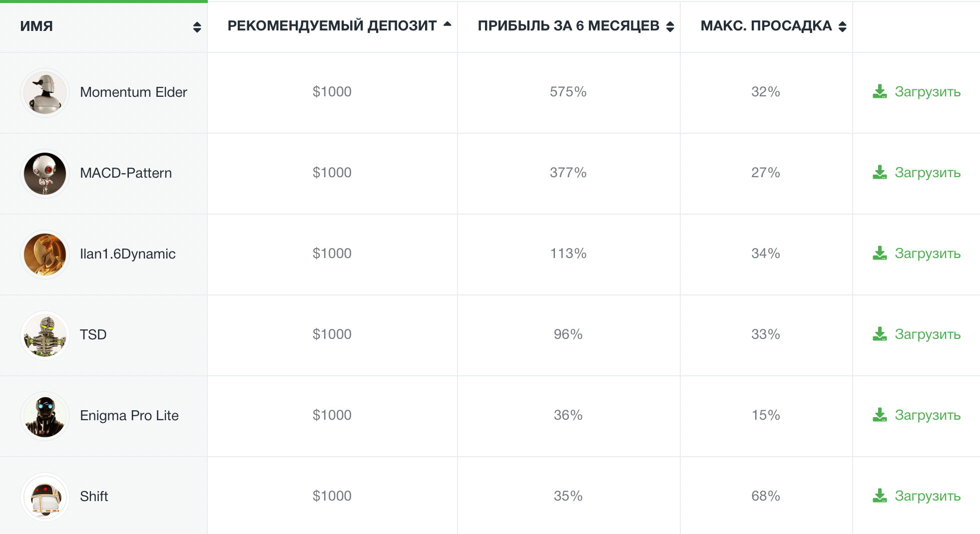Click the MACD-Pattern robot avatar
Viewport: 980px width, 534px height.
(44, 174)
